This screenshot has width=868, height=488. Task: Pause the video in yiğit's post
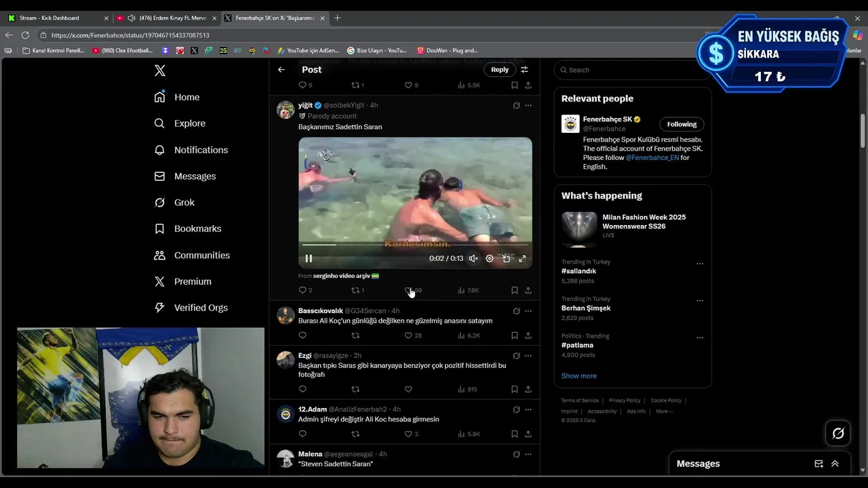309,258
